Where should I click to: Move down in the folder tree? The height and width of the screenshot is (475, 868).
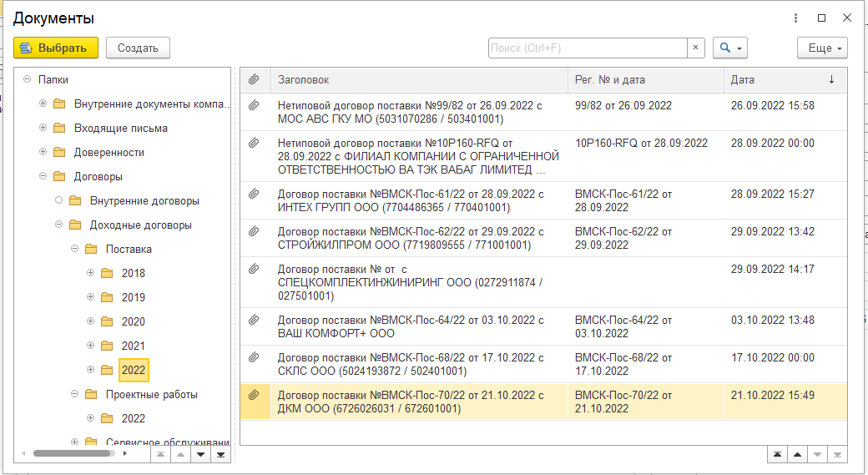(200, 454)
